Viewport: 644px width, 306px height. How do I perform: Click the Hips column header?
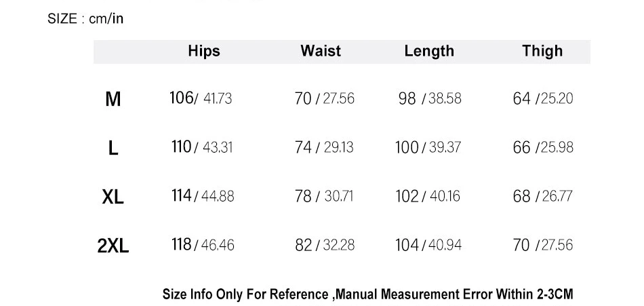pyautogui.click(x=204, y=51)
